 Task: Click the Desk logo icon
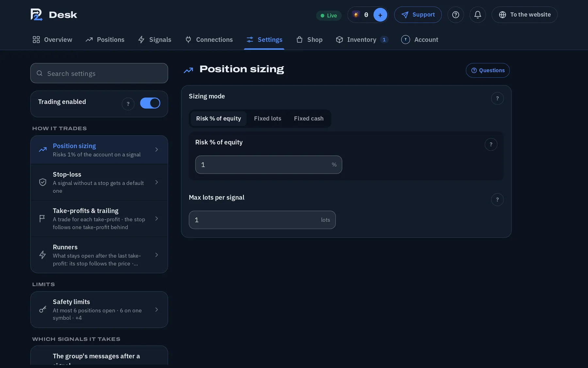click(36, 15)
